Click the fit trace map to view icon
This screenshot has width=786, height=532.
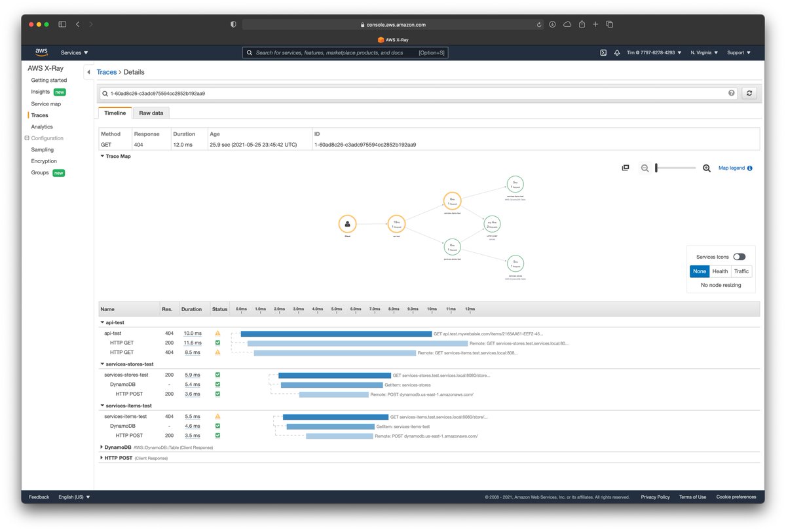pos(626,168)
